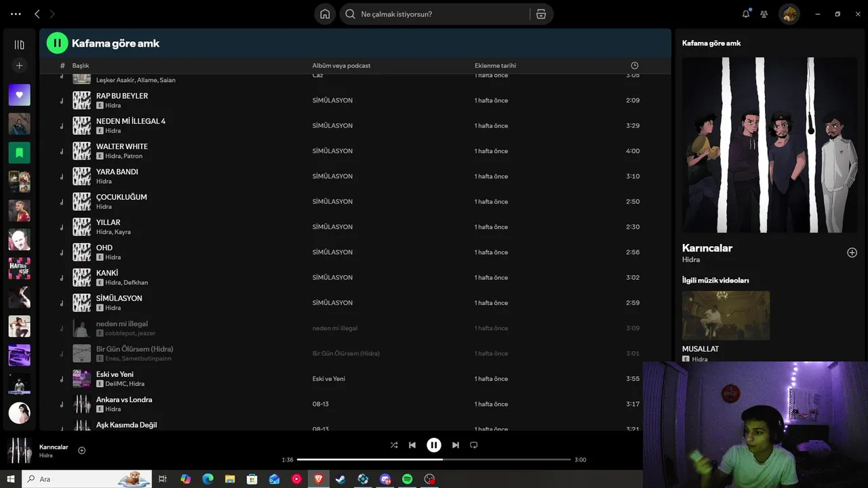The height and width of the screenshot is (488, 868).
Task: Open Hidra artist link in now-playing bar
Action: (46, 455)
